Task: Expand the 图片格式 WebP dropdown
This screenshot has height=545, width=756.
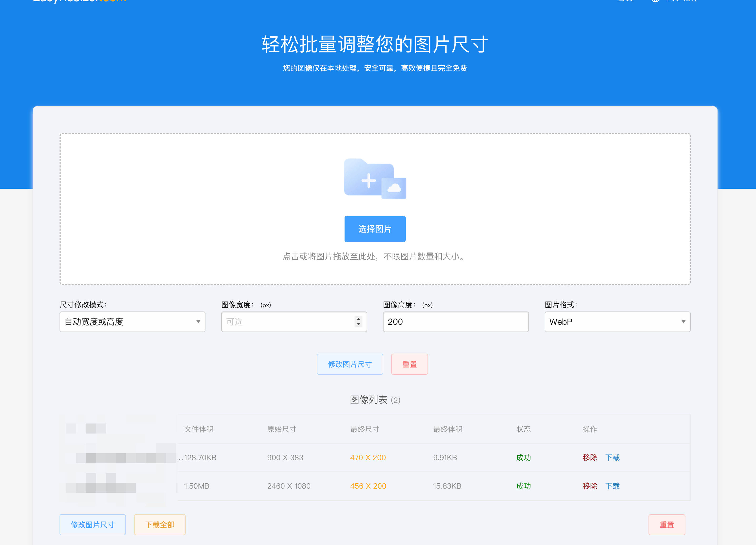Action: click(617, 322)
